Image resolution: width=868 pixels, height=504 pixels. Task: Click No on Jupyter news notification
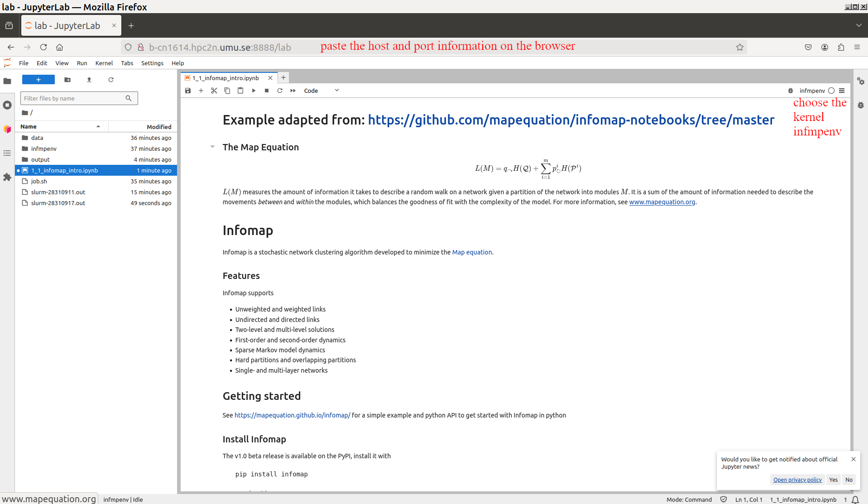(x=849, y=480)
